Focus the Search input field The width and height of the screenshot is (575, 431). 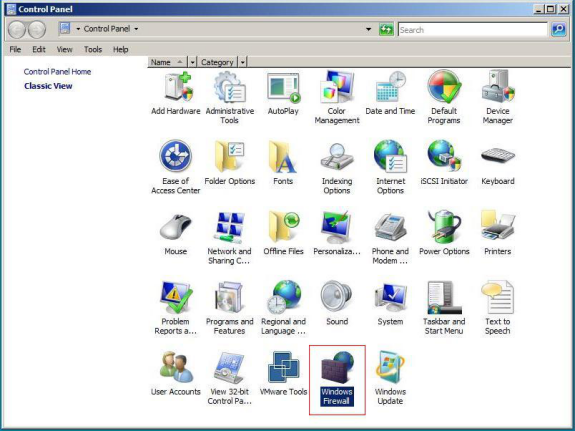click(472, 30)
